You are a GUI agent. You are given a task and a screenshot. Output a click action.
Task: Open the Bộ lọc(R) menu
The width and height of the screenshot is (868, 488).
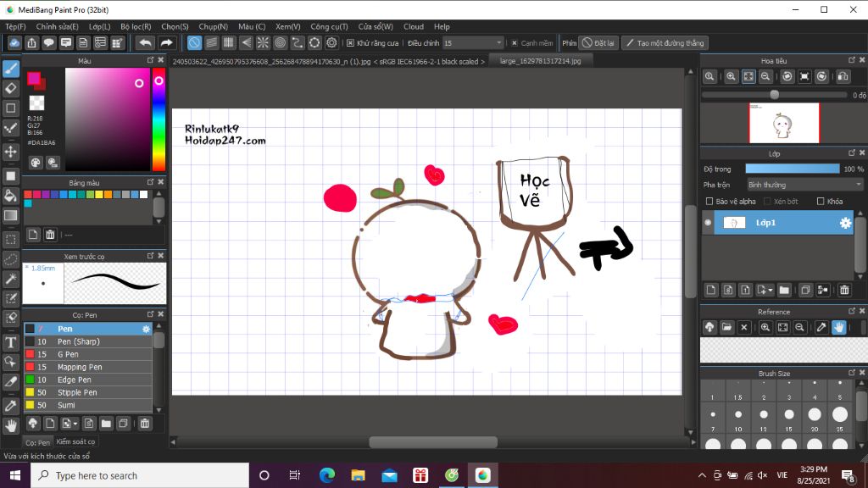[x=136, y=26]
